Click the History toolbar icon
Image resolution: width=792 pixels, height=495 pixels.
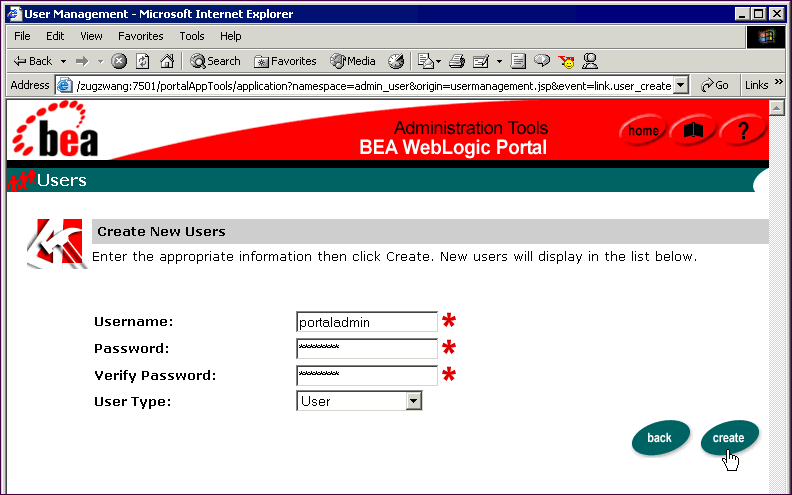point(396,61)
